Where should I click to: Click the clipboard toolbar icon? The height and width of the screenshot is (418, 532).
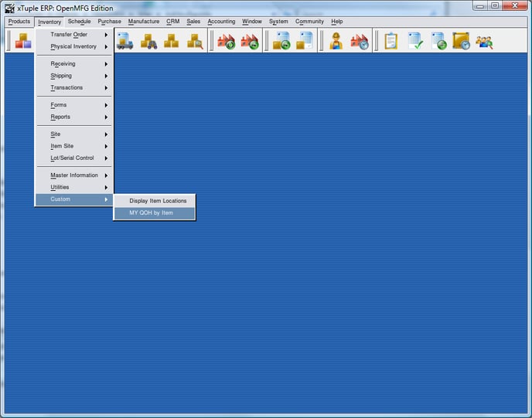click(x=391, y=41)
